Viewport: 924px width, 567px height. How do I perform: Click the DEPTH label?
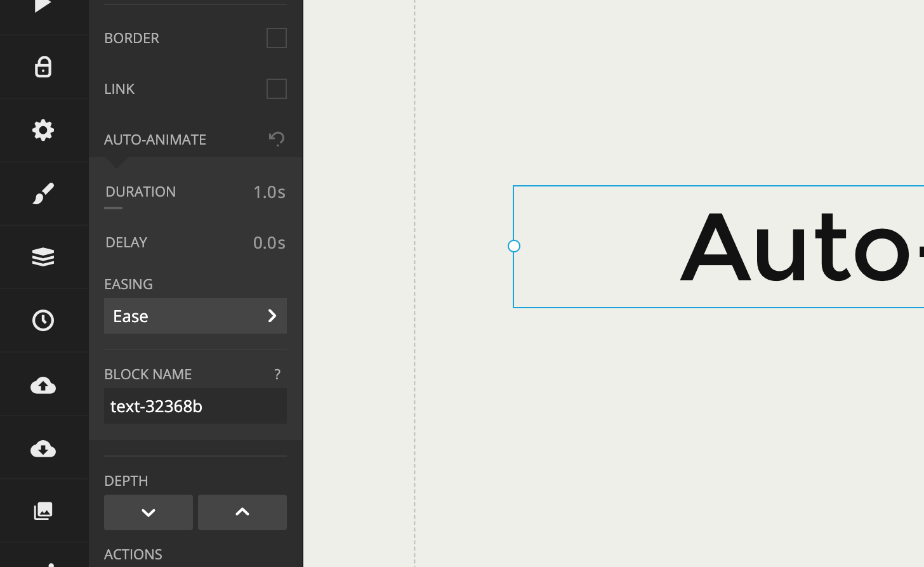126,481
